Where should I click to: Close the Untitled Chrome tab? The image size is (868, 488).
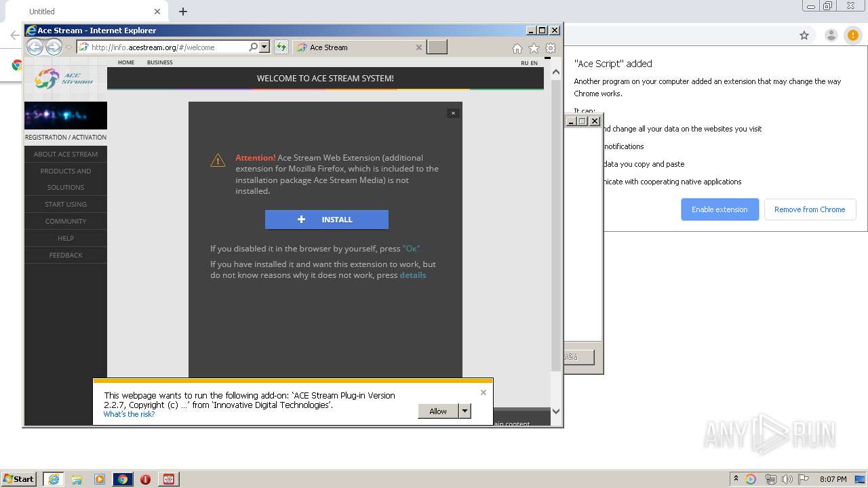(157, 12)
